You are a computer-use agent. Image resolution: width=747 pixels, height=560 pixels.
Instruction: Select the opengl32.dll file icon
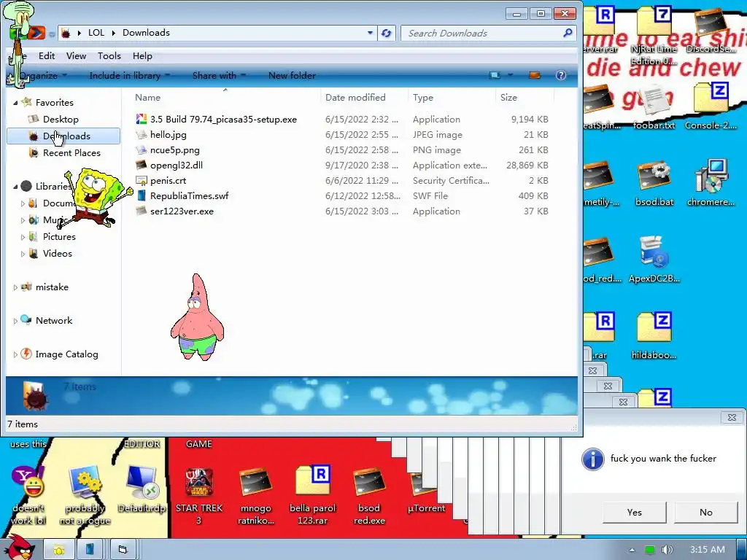[141, 166]
